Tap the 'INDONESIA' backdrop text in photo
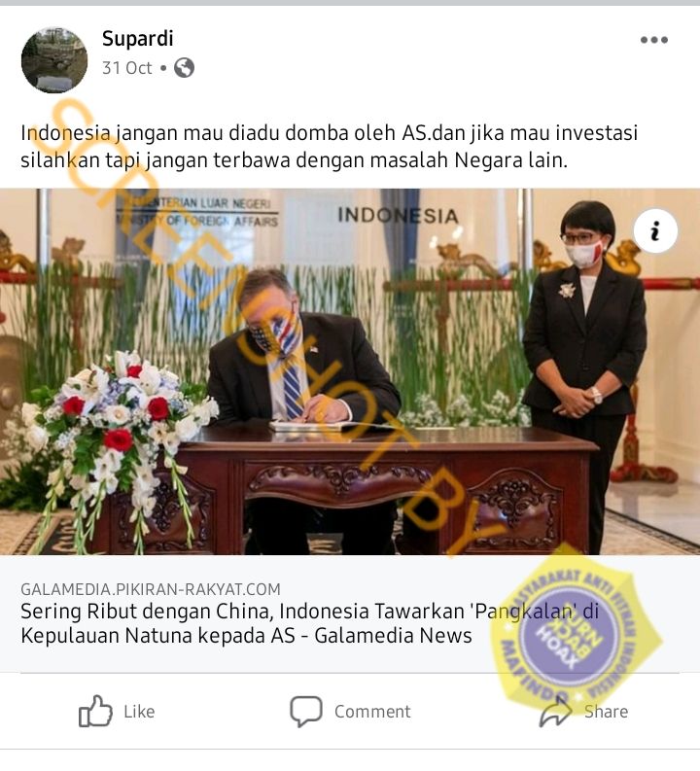The height and width of the screenshot is (771, 700). click(x=398, y=216)
